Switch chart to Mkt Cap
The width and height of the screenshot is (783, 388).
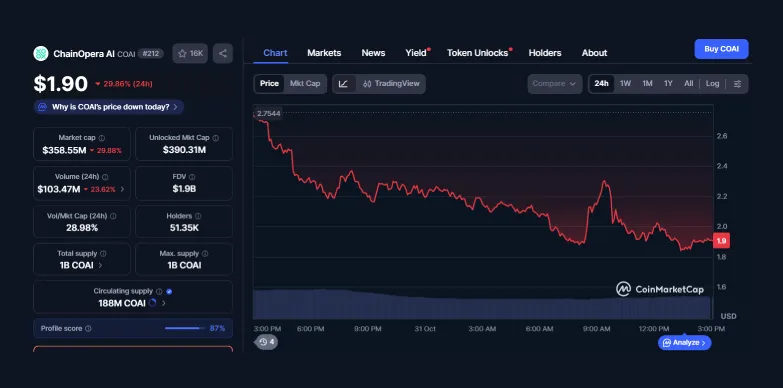point(305,84)
